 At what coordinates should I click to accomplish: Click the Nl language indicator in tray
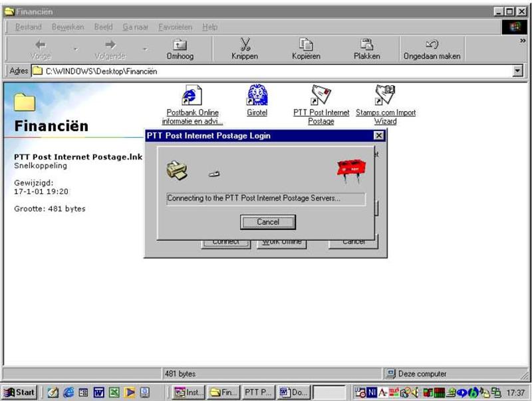372,392
